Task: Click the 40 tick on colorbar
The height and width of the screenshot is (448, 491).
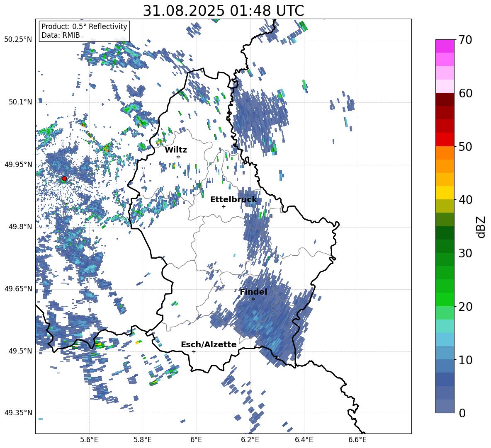Action: (465, 200)
